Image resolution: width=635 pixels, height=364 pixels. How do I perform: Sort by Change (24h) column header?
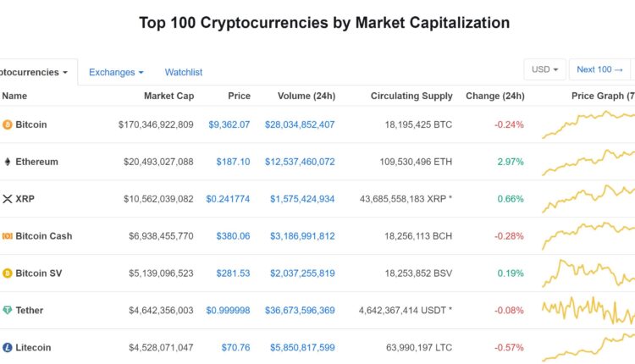[x=494, y=96]
